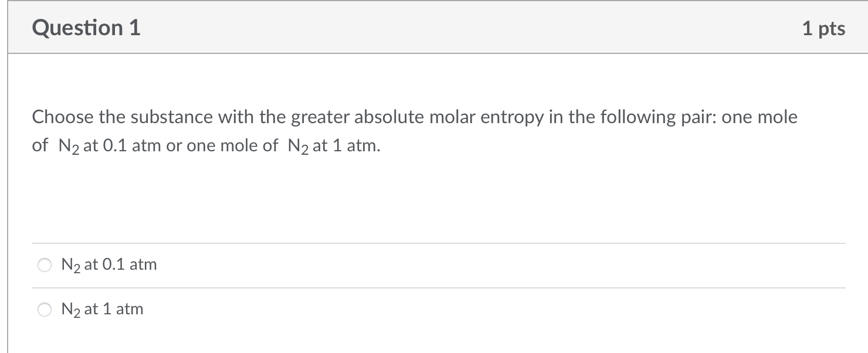Click the Question 1 header title

86,28
